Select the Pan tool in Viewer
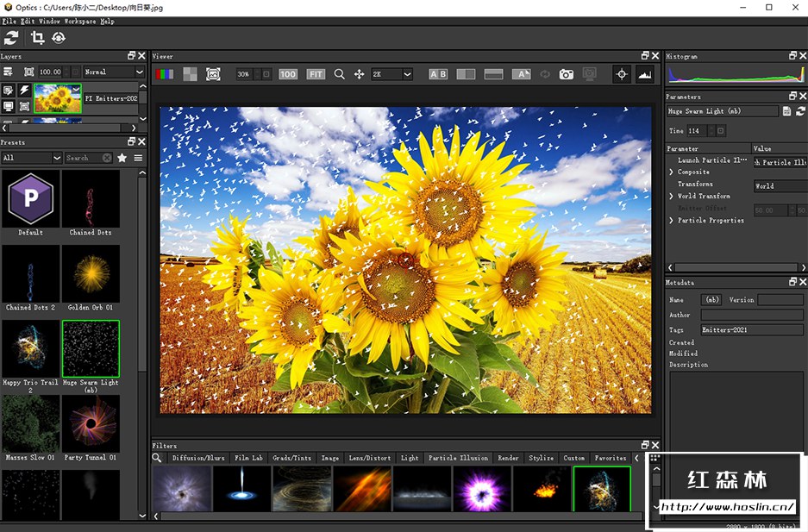 coord(359,74)
